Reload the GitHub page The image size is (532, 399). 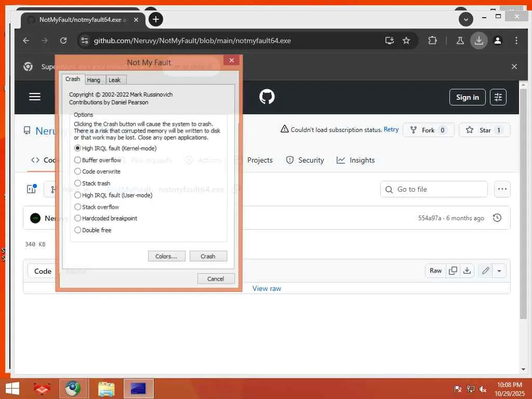click(63, 41)
